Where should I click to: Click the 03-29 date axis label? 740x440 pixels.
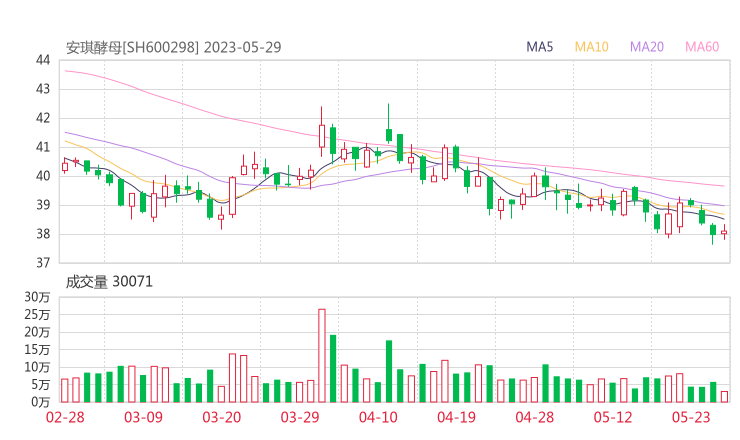[300, 417]
